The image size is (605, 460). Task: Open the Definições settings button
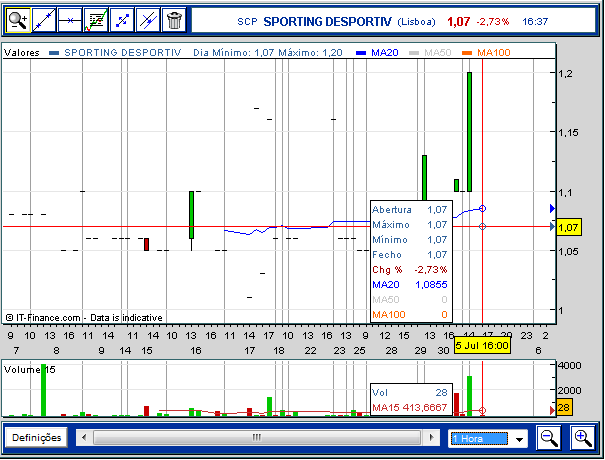pos(37,438)
